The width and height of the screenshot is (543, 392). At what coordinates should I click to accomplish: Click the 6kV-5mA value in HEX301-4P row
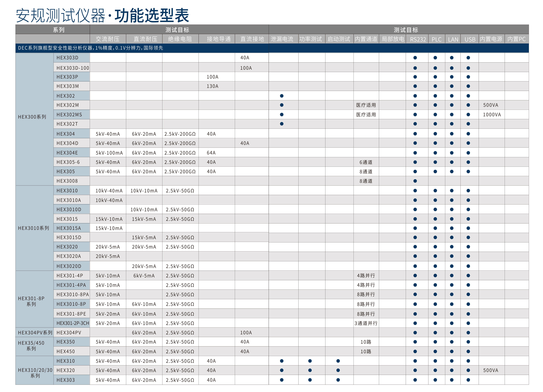click(x=144, y=276)
